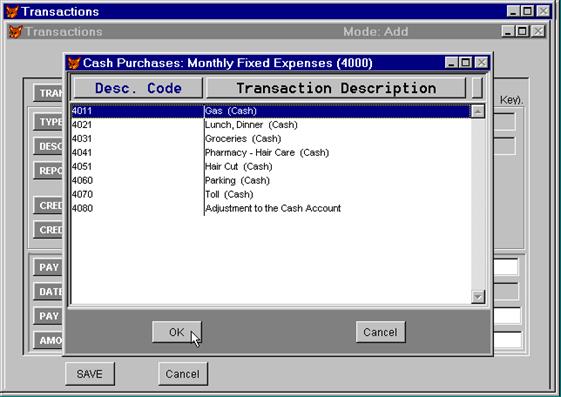Click code 4080 in Desc. Code column
The width and height of the screenshot is (561, 397).
(82, 209)
